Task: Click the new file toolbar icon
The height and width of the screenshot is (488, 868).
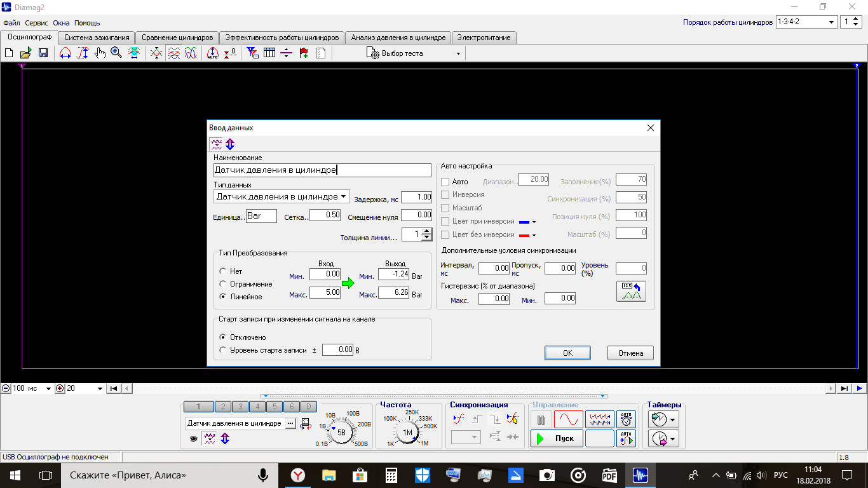Action: pos(9,53)
